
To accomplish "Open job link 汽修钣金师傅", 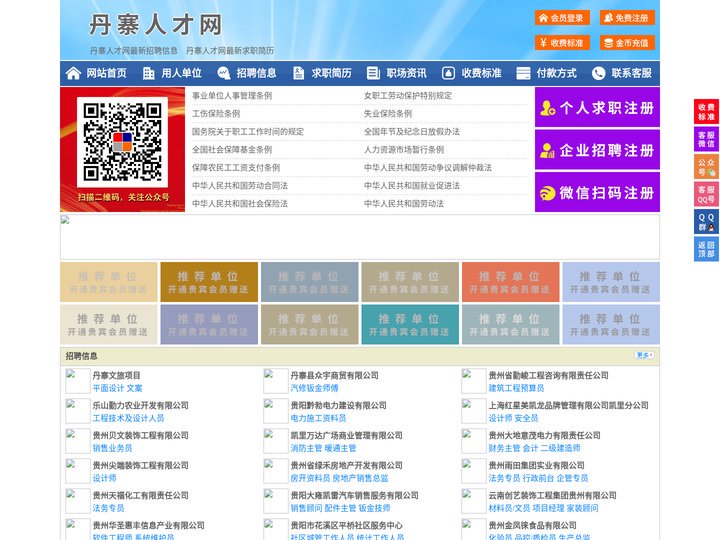I will click(315, 388).
